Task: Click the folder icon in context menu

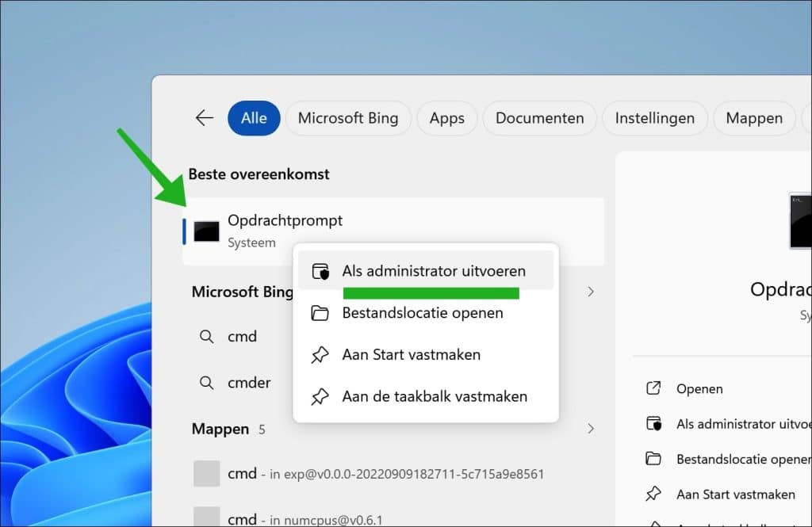Action: [x=320, y=313]
